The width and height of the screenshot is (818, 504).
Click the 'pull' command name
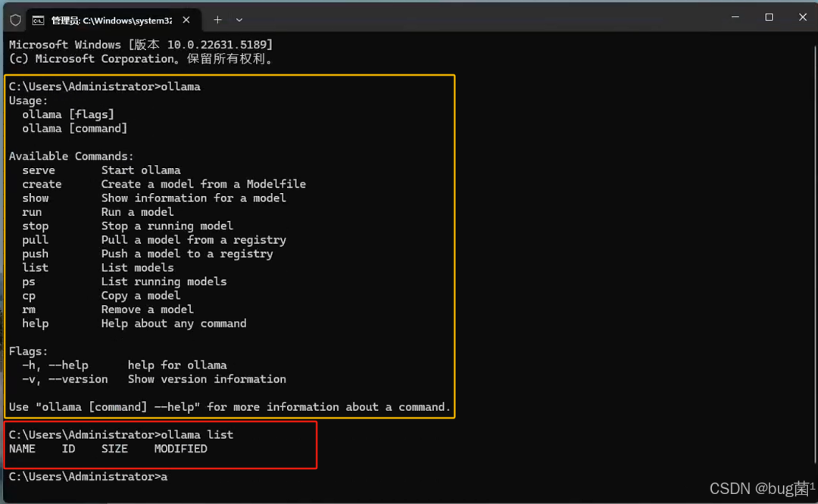pyautogui.click(x=35, y=241)
